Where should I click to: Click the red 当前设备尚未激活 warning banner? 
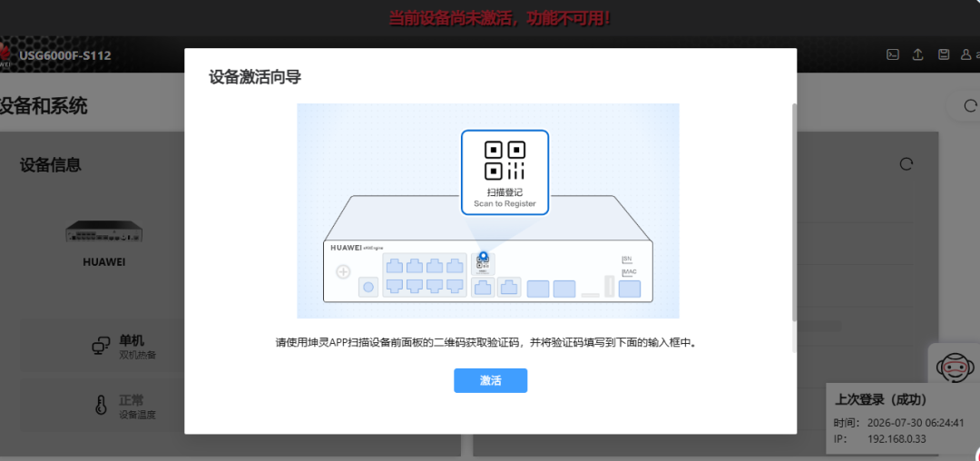tap(499, 18)
